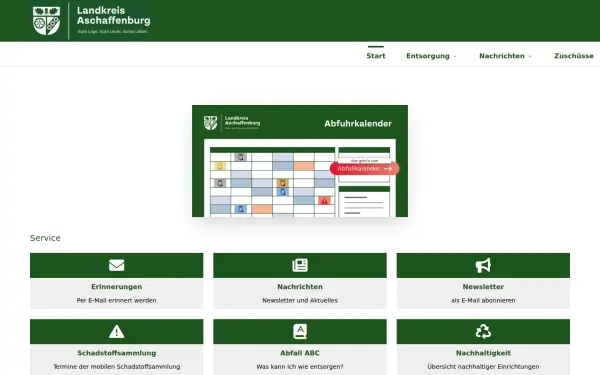Open the Nachhaltigkeit title link
The height and width of the screenshot is (375, 600).
483,353
